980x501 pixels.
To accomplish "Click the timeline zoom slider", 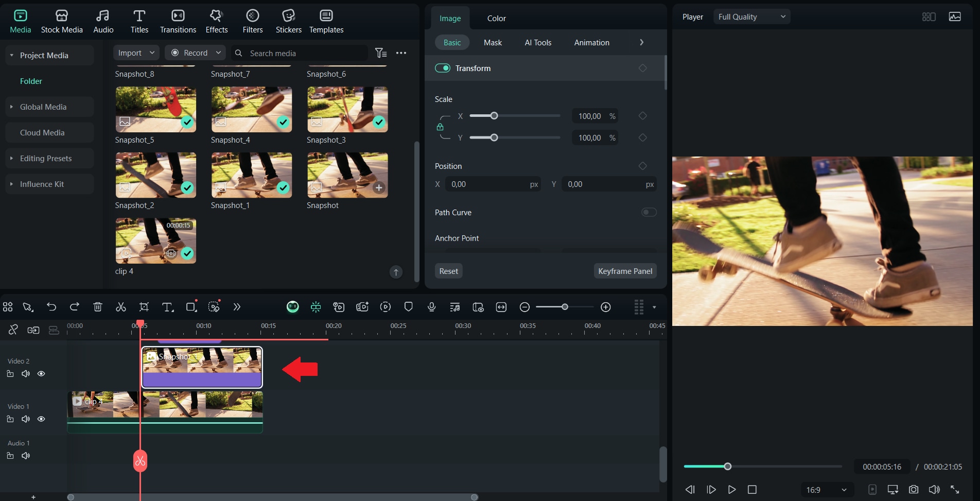I will pos(565,307).
